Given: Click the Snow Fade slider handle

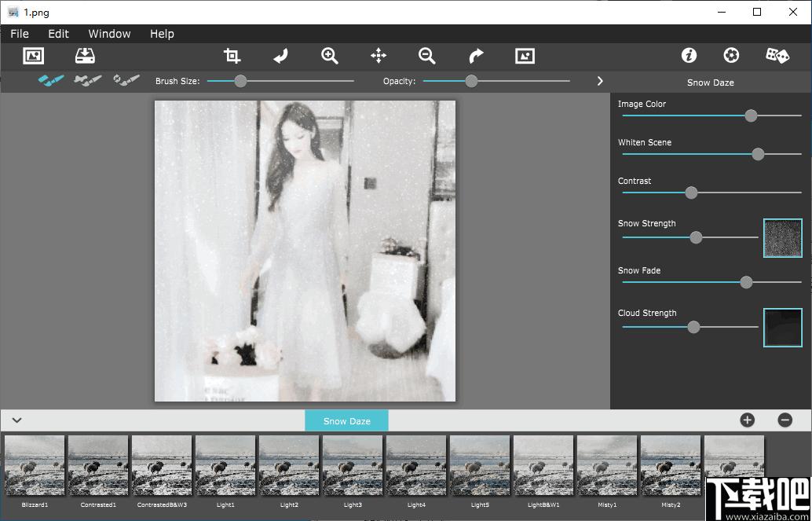Looking at the screenshot, I should (x=746, y=282).
